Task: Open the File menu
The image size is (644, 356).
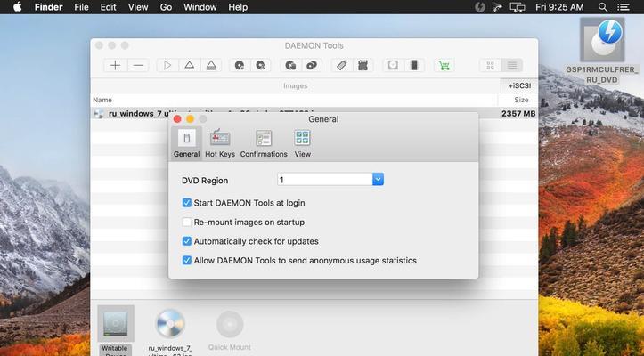Action: (x=81, y=7)
